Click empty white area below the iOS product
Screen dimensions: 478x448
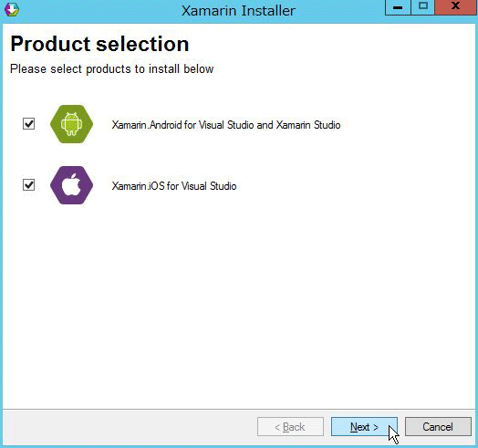pyautogui.click(x=238, y=305)
